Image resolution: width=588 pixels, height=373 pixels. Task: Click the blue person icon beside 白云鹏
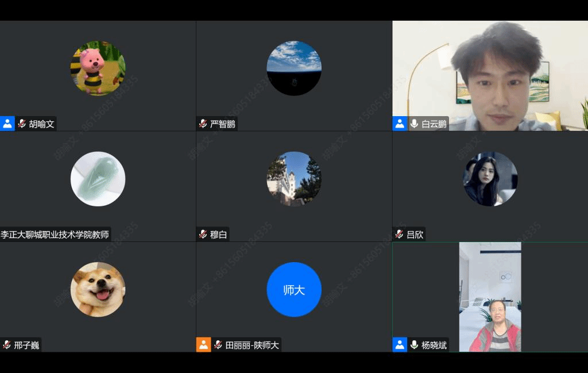pos(400,124)
